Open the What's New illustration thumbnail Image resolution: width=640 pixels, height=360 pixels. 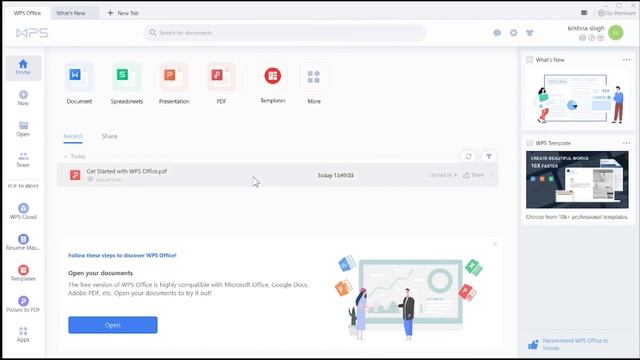click(578, 98)
